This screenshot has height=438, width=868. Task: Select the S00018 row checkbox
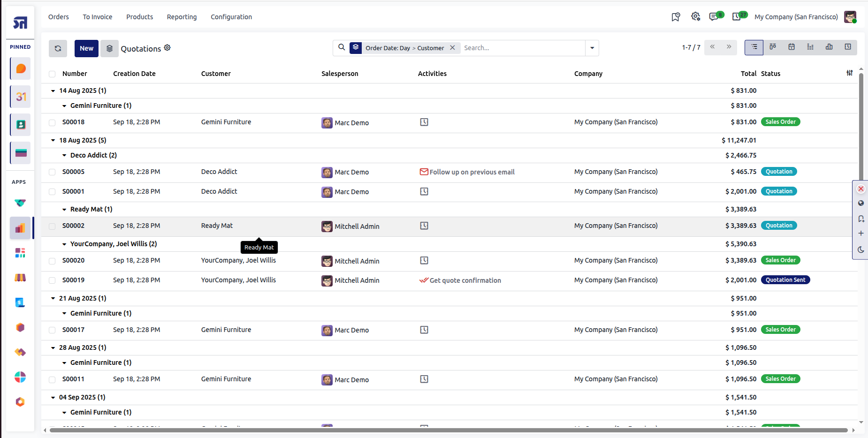[52, 123]
